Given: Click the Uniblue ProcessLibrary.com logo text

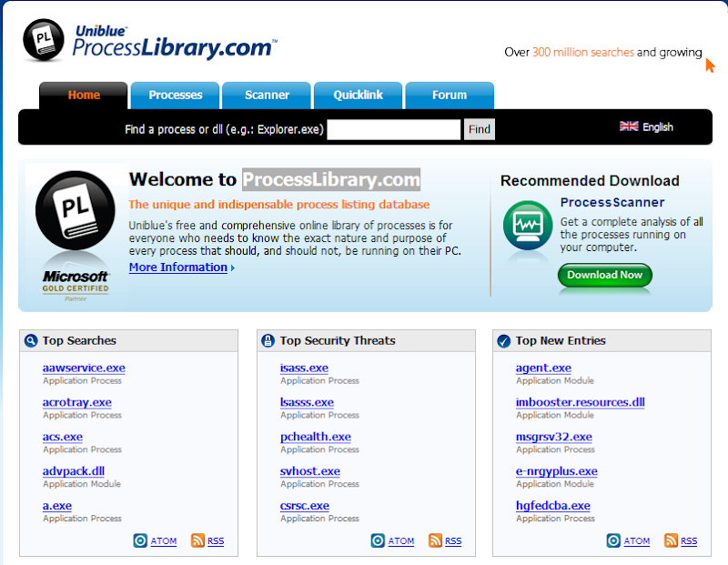Looking at the screenshot, I should [x=174, y=43].
